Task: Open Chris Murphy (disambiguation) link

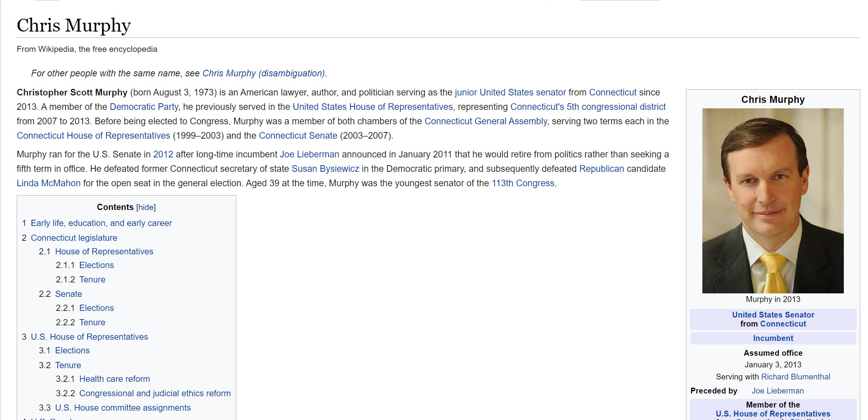Action: pos(264,73)
